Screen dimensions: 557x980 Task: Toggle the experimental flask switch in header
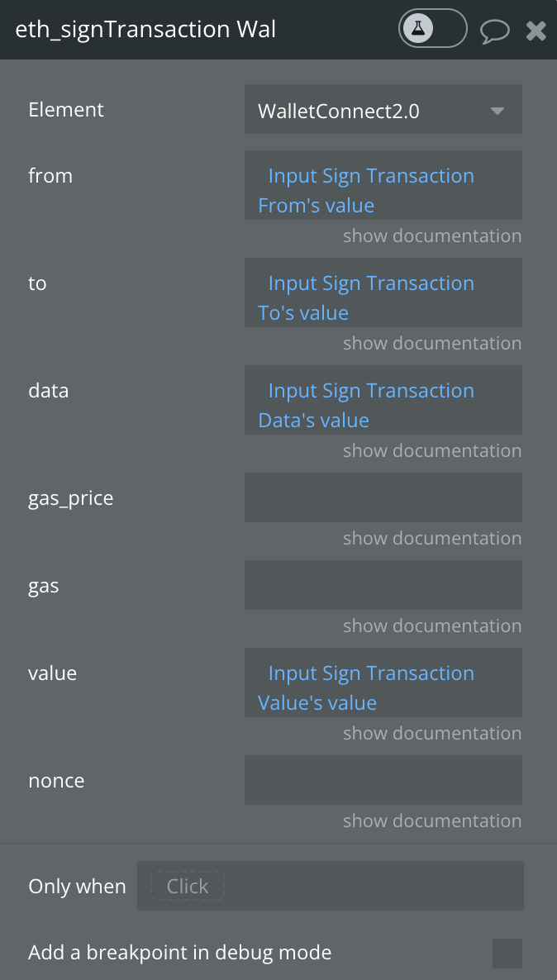pyautogui.click(x=432, y=29)
